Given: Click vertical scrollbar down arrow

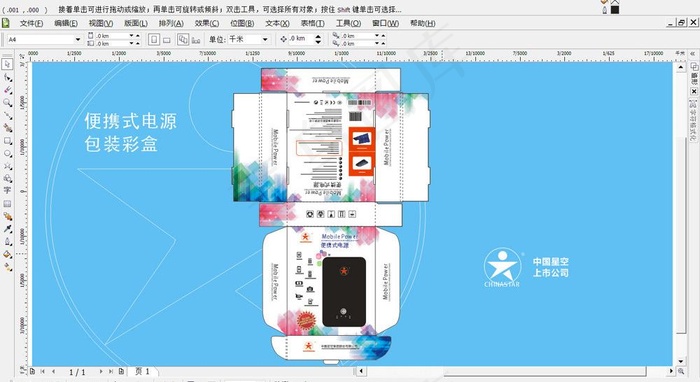Looking at the screenshot, I should click(x=680, y=361).
